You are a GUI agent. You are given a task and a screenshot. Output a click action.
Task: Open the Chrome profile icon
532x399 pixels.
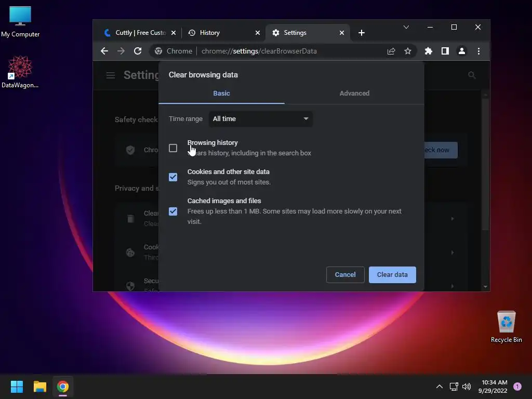[462, 51]
